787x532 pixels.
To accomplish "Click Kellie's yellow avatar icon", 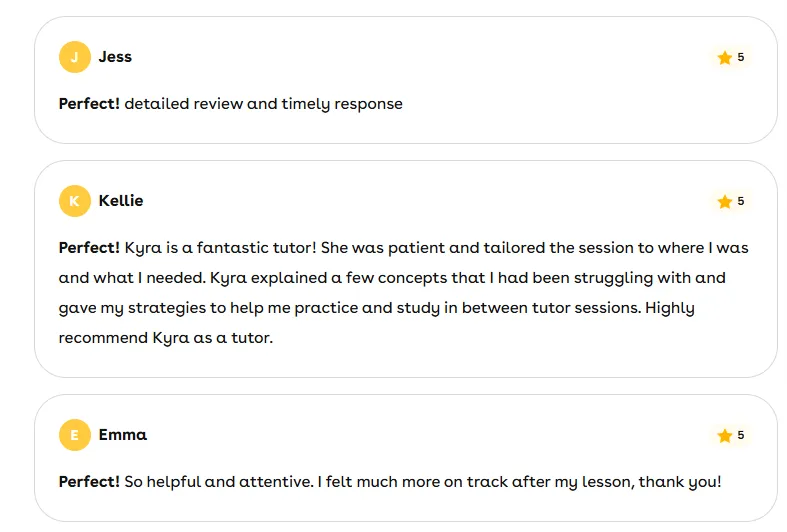I will click(74, 202).
